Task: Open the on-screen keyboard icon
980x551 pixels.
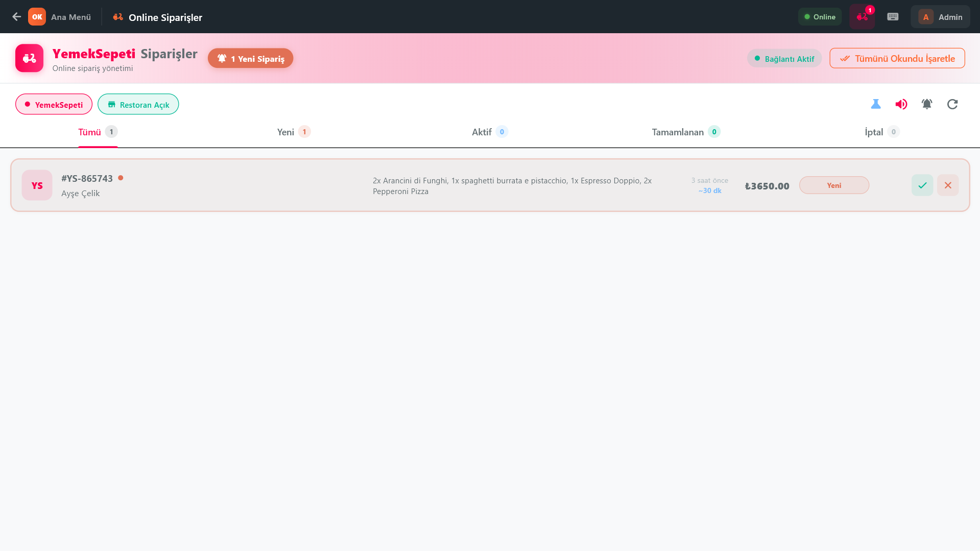Action: pyautogui.click(x=893, y=16)
